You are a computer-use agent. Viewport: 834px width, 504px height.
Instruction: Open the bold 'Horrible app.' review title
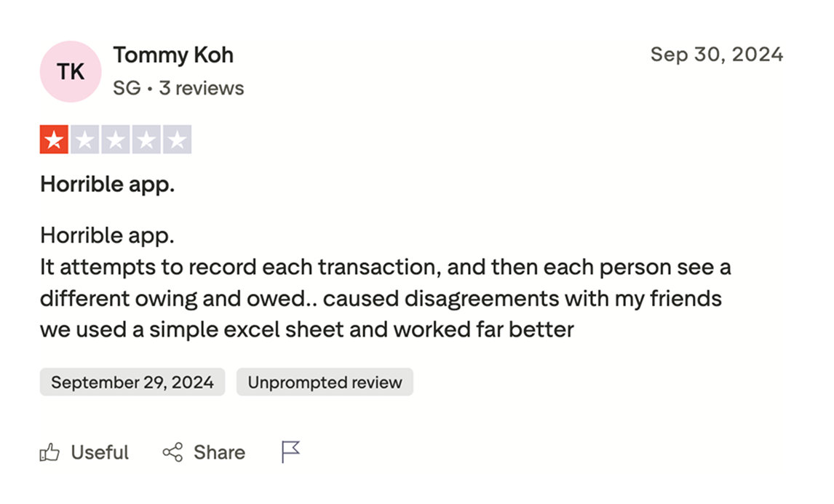(107, 185)
